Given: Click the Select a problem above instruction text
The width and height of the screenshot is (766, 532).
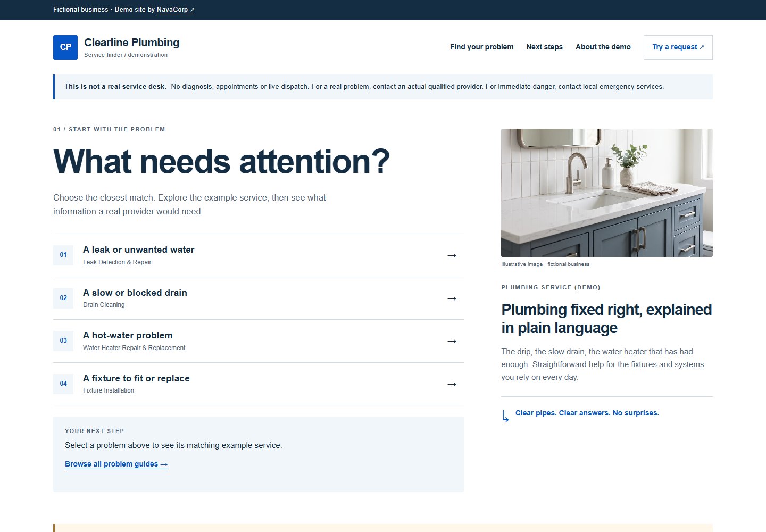Looking at the screenshot, I should 173,445.
